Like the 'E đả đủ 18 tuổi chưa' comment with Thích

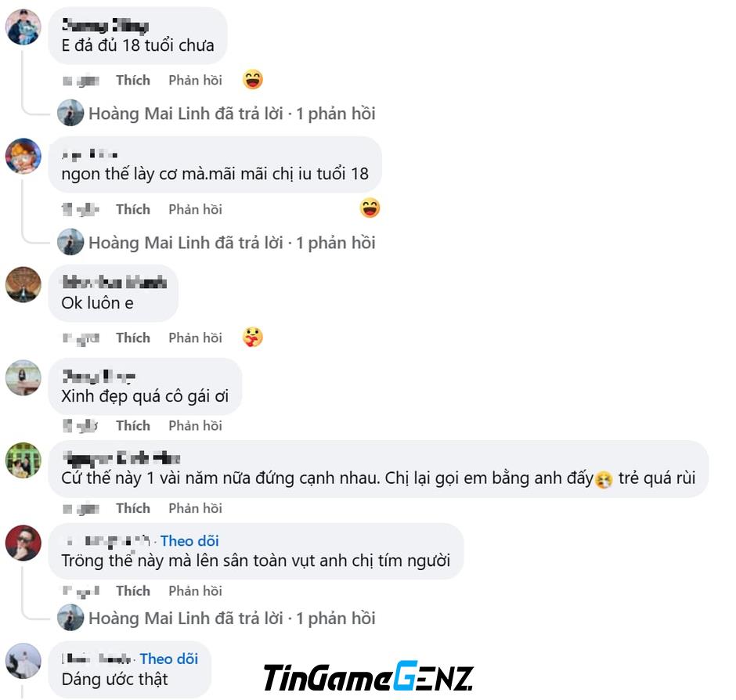(133, 81)
